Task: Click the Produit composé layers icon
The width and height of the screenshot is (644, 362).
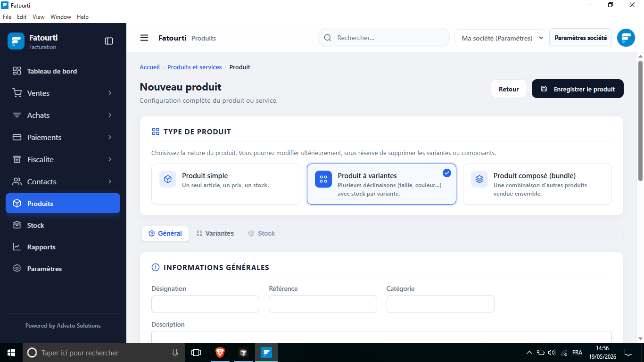Action: coord(479,179)
